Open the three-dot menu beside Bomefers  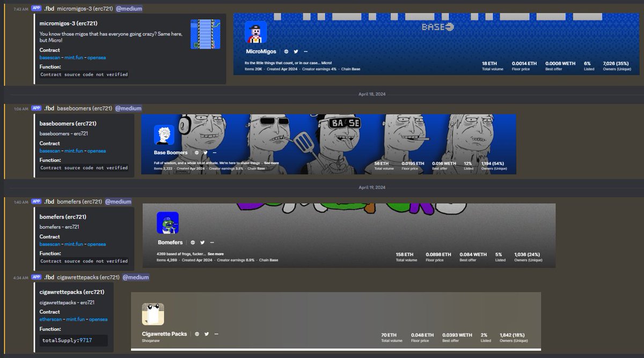pos(213,242)
